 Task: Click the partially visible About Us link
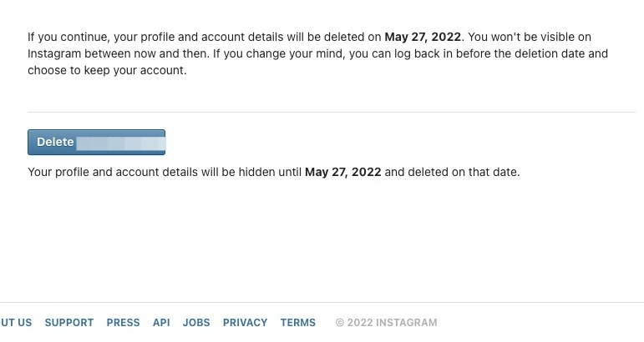click(x=16, y=323)
